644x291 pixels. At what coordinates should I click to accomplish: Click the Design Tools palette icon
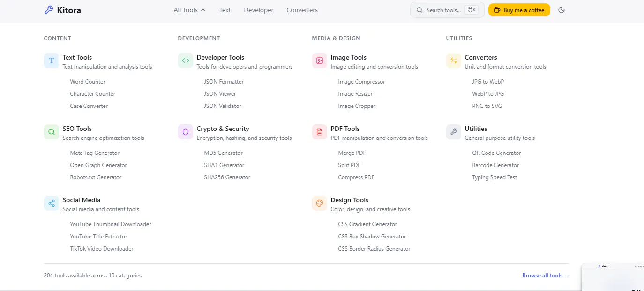(x=320, y=203)
